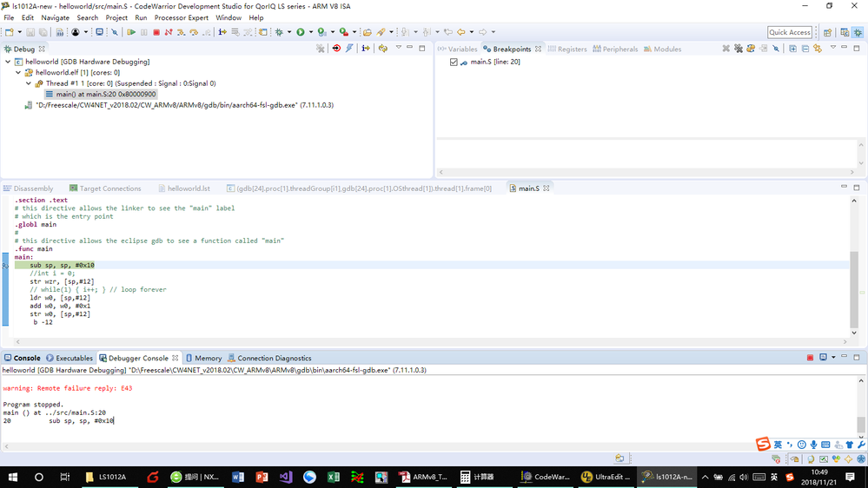Switch to the Registers tab
Image resolution: width=868 pixels, height=488 pixels.
pos(567,49)
